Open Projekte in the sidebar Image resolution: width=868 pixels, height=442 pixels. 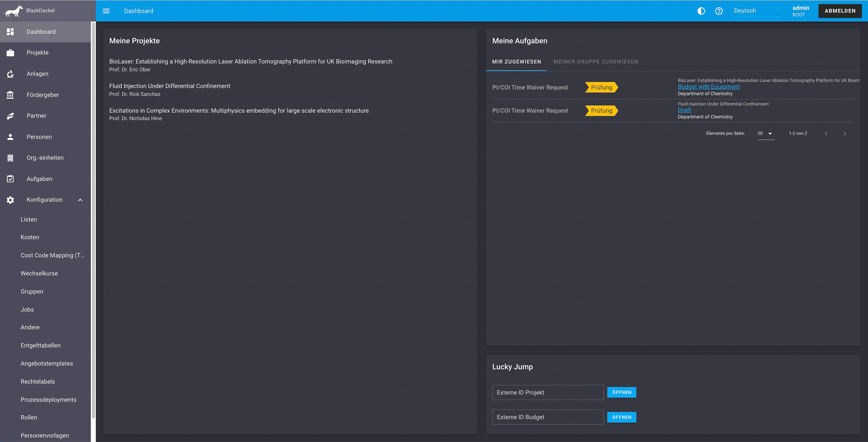click(x=45, y=53)
